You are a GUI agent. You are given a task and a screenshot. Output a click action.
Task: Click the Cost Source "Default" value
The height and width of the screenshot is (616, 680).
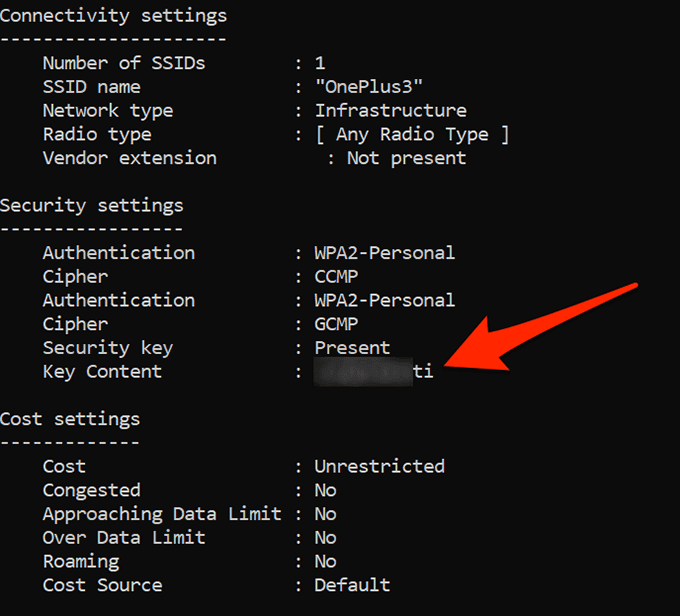(352, 585)
